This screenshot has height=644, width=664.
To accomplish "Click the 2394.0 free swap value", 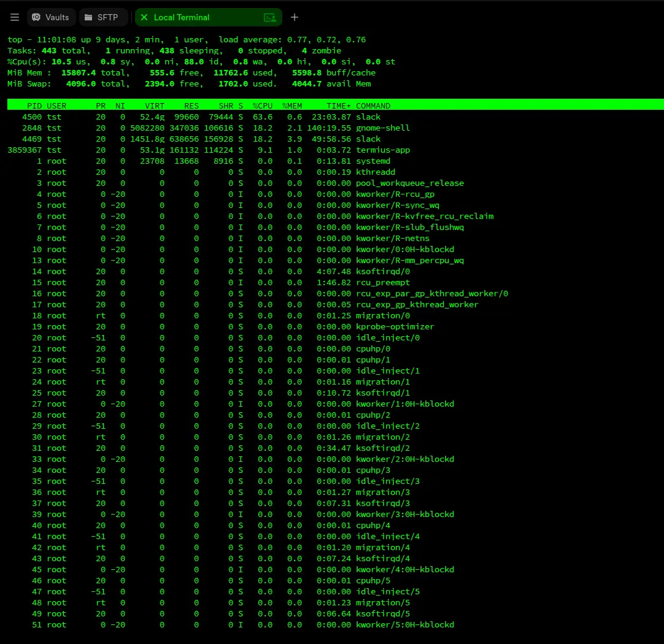I will coord(160,84).
